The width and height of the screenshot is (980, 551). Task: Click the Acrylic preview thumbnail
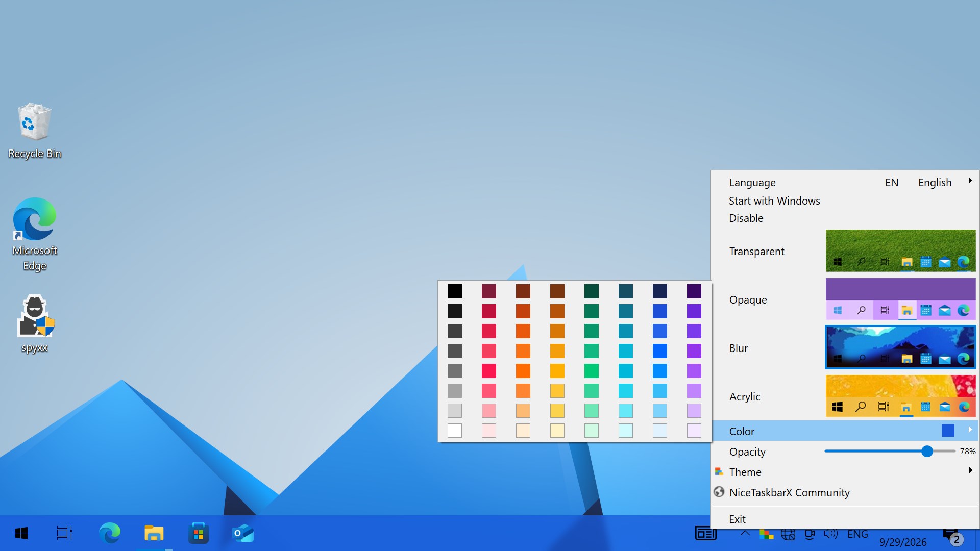pyautogui.click(x=901, y=396)
